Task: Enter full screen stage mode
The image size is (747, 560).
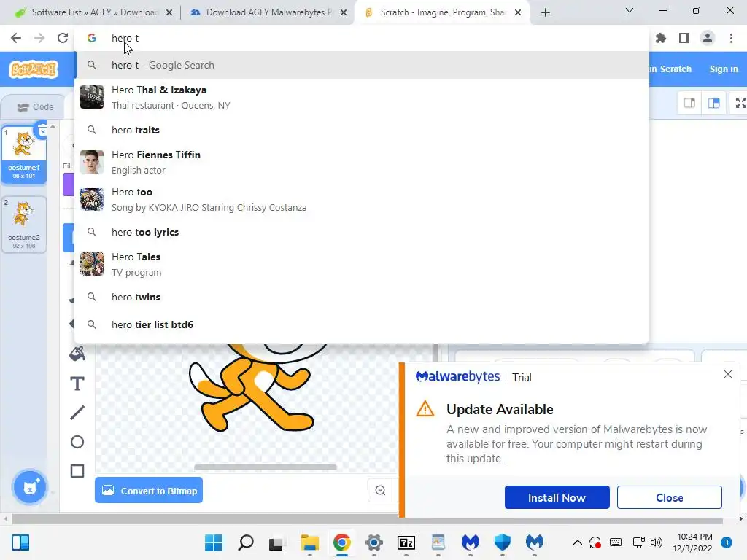Action: tap(740, 103)
